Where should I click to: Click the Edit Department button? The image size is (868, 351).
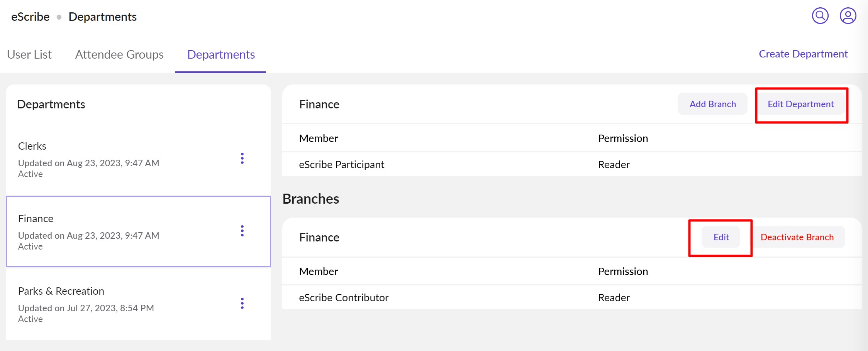pos(800,104)
